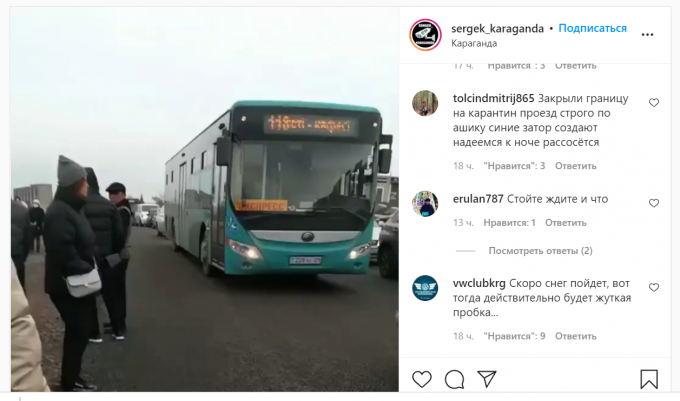The height and width of the screenshot is (401, 680).
Task: Follow the account via 'Подписаться'
Action: (x=592, y=28)
